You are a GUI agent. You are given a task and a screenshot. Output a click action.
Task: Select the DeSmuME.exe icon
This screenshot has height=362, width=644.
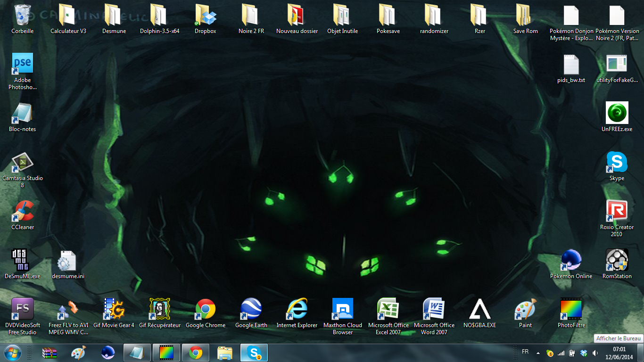tap(23, 264)
